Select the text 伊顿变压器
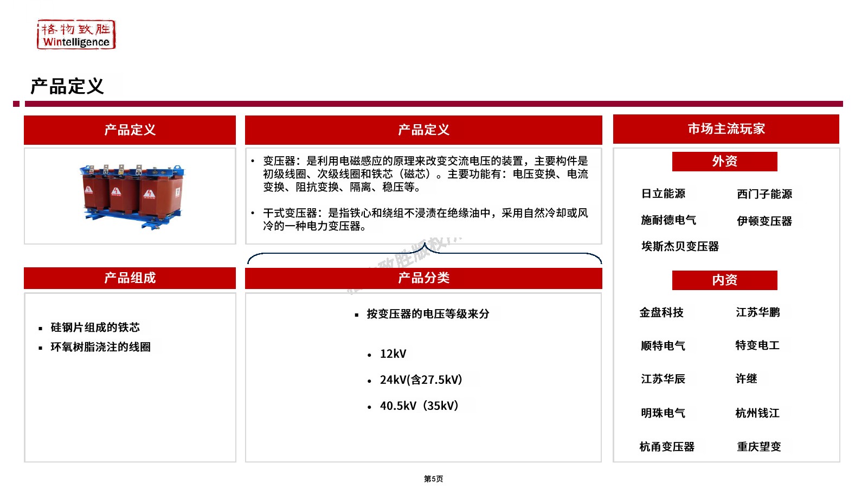The width and height of the screenshot is (868, 488). (764, 221)
